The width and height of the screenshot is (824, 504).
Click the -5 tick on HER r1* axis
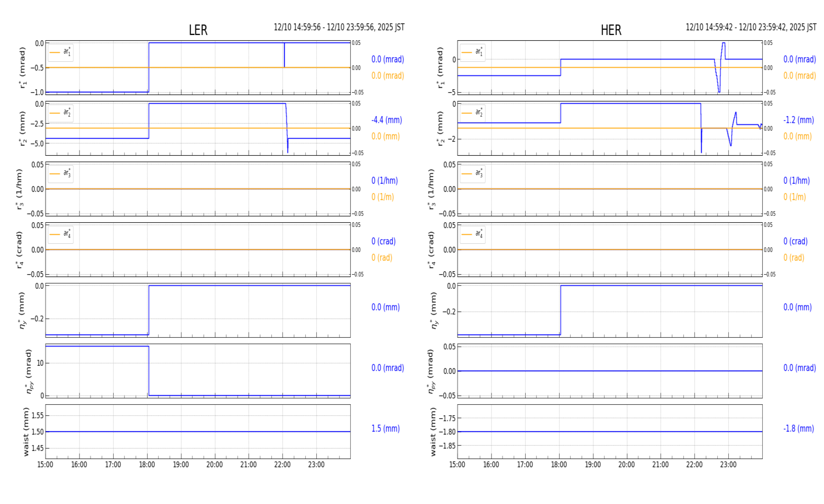[452, 92]
